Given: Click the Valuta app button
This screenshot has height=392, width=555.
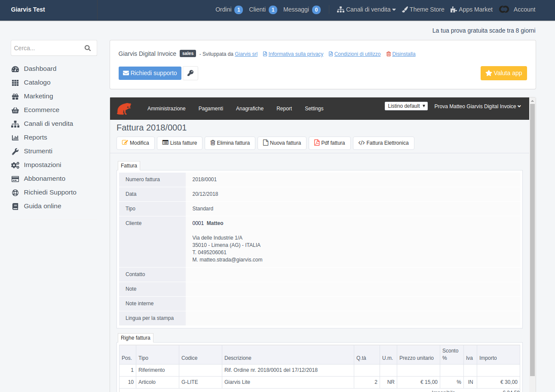Looking at the screenshot, I should (x=504, y=73).
